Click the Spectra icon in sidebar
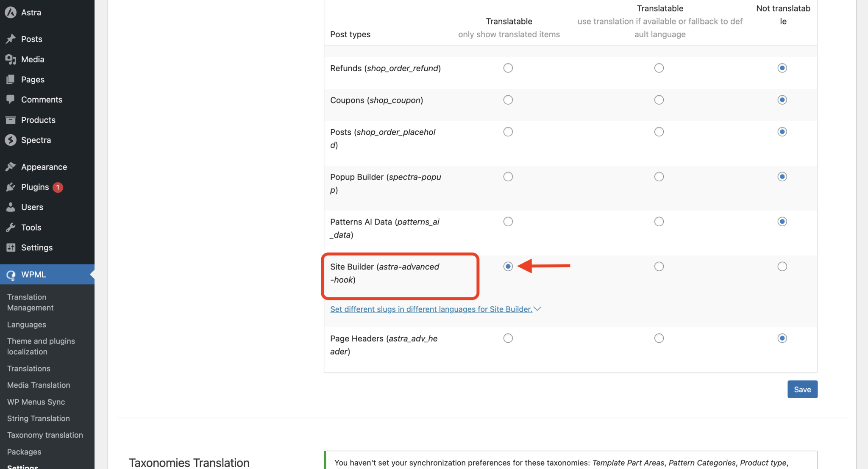 tap(11, 140)
